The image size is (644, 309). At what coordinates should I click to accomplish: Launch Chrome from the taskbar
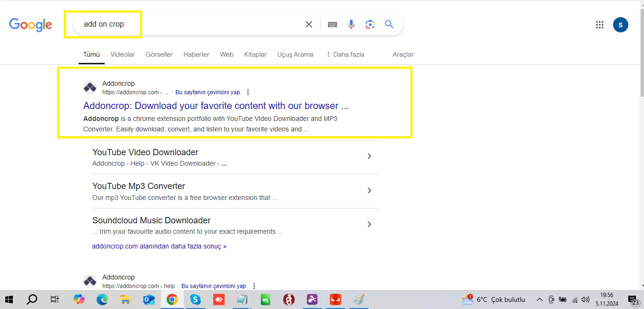[172, 299]
